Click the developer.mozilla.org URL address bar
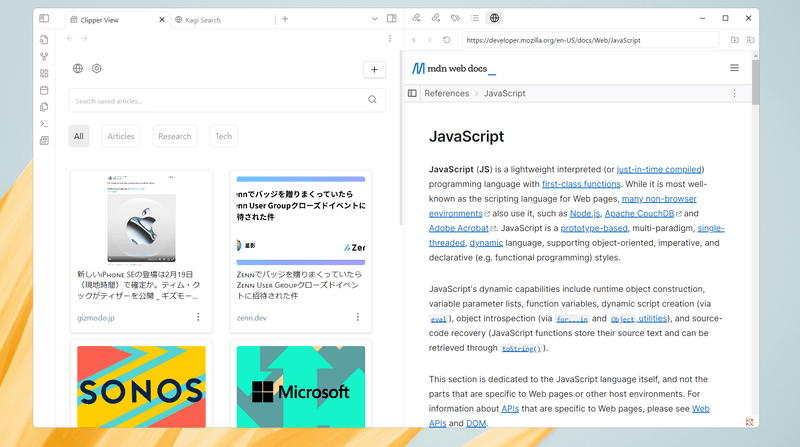The image size is (800, 447). (591, 40)
